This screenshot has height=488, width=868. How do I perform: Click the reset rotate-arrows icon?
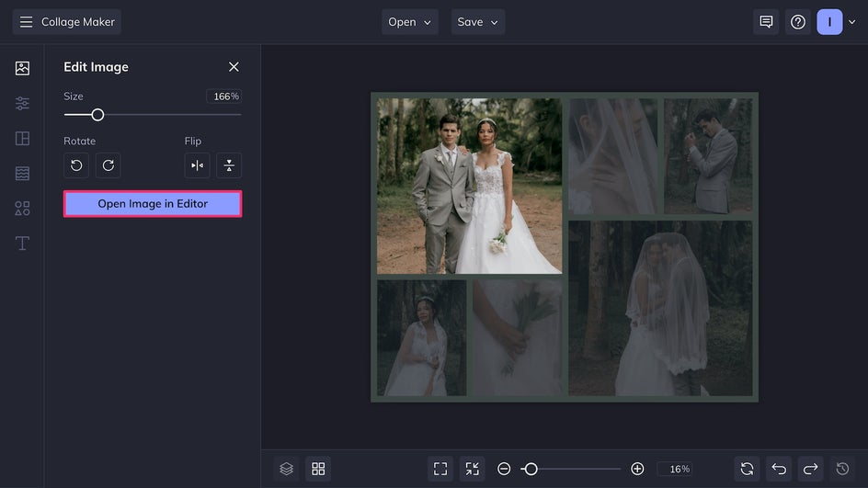[747, 469]
